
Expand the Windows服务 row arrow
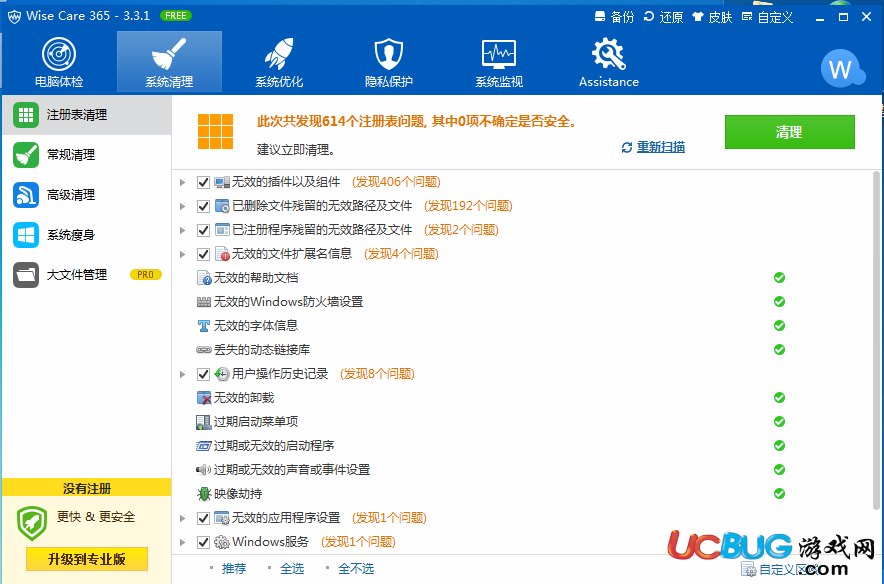[x=182, y=542]
